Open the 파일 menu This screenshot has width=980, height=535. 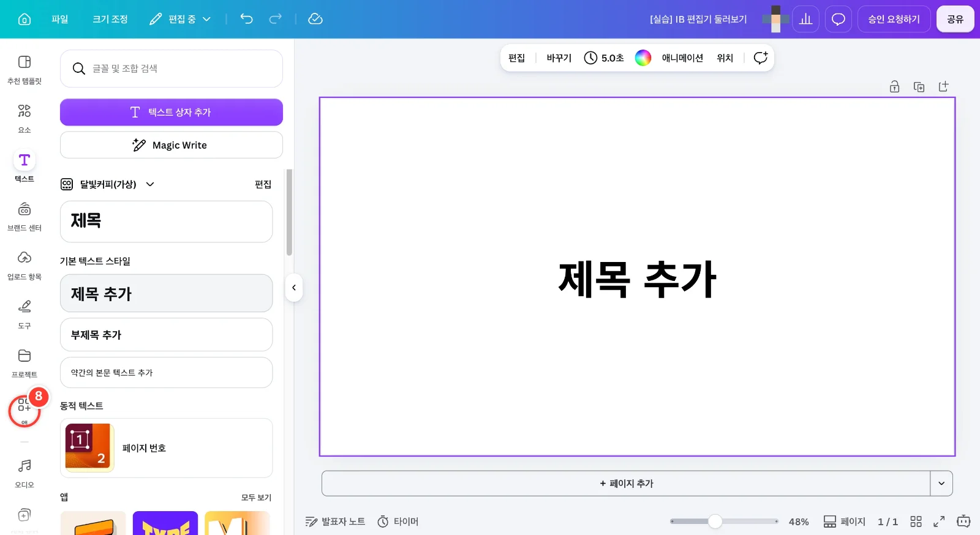(x=60, y=19)
